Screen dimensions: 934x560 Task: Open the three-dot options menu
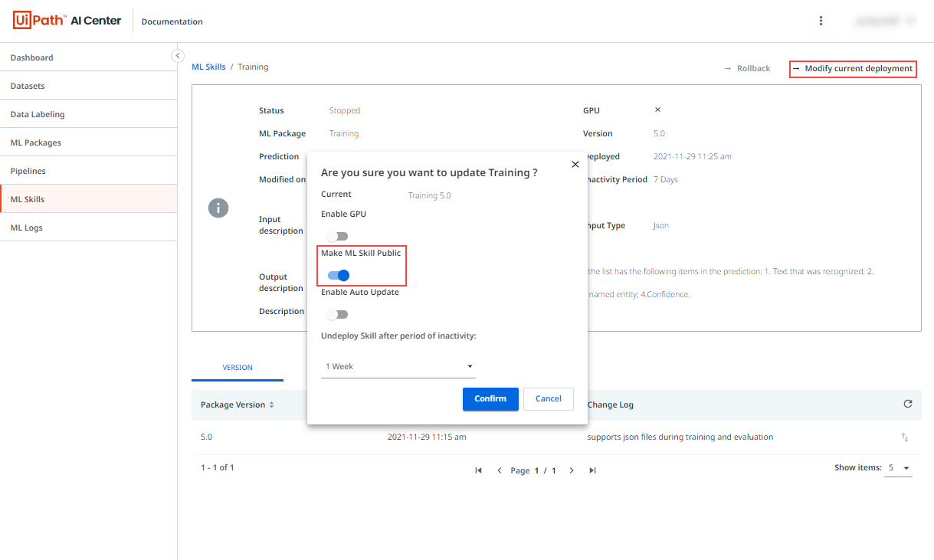pos(821,21)
